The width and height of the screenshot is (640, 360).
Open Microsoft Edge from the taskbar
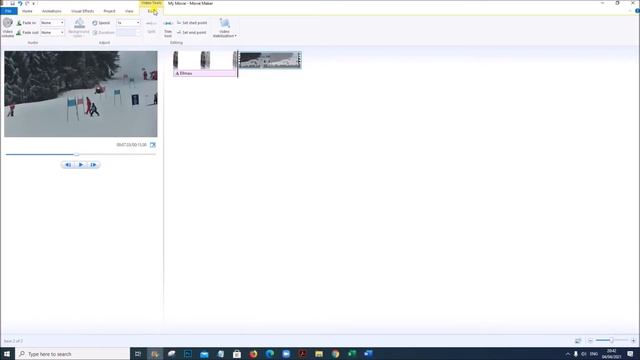pyautogui.click(x=270, y=354)
